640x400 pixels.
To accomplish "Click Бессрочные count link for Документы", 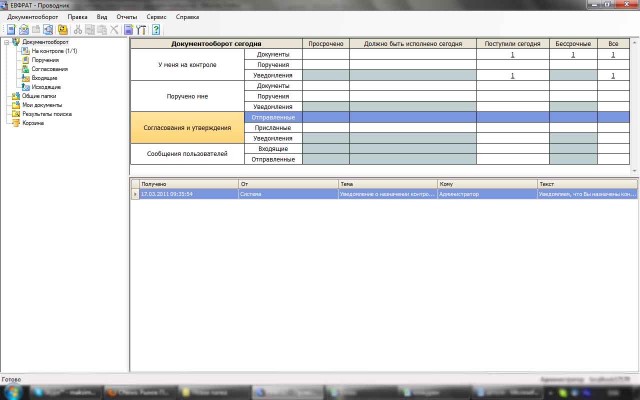I will (x=572, y=55).
